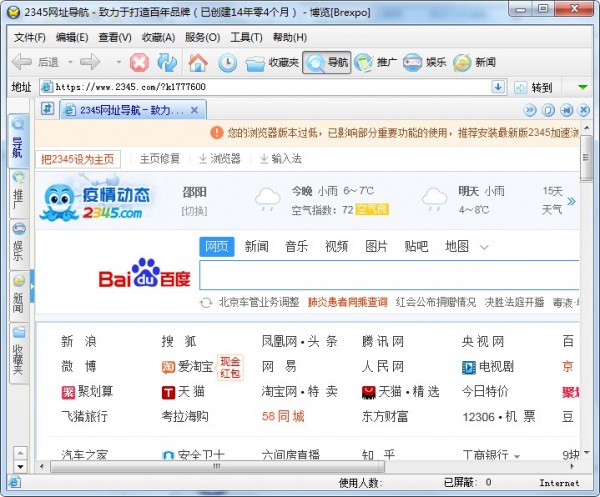Go to the Home page icon
This screenshot has height=497, width=600.
click(198, 62)
